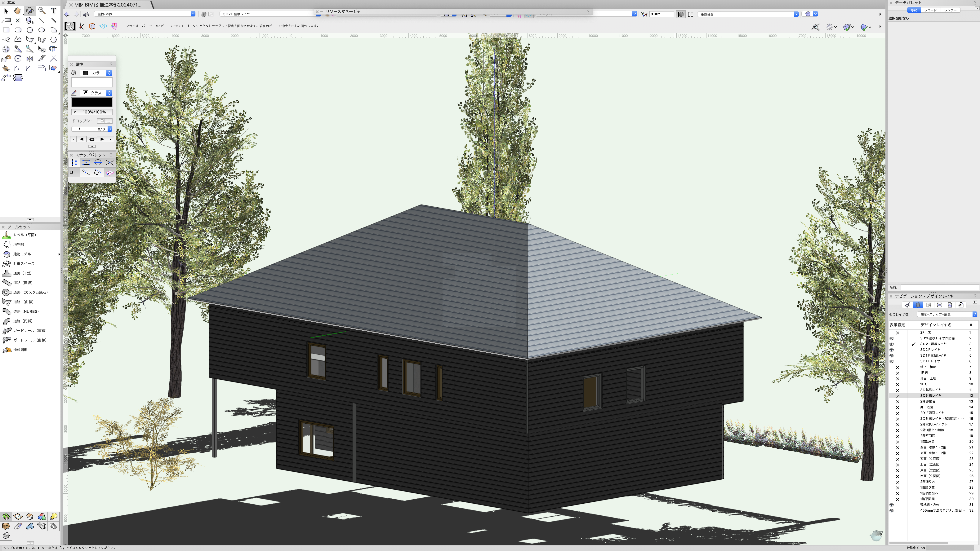This screenshot has height=551, width=980.
Task: Select the Eraser clip tool
Action: point(53,68)
